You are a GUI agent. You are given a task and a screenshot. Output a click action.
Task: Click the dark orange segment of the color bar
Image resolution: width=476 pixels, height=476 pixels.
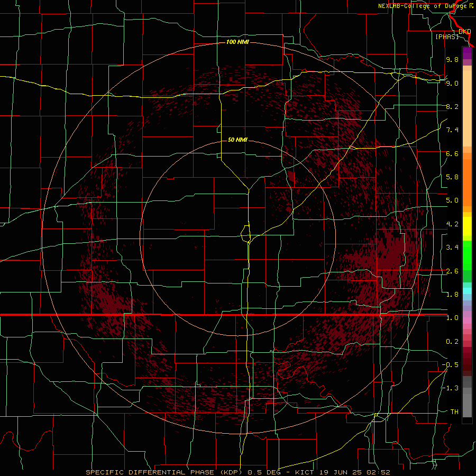click(467, 182)
